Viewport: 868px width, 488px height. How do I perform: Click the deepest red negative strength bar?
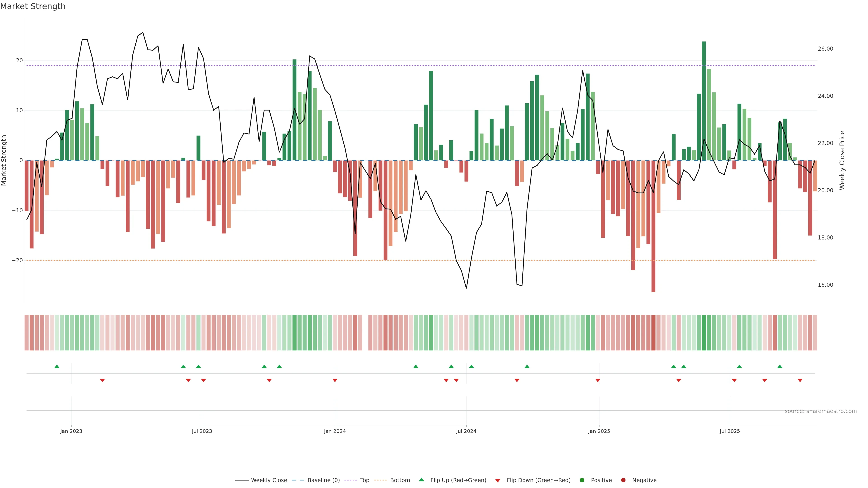[x=653, y=226]
